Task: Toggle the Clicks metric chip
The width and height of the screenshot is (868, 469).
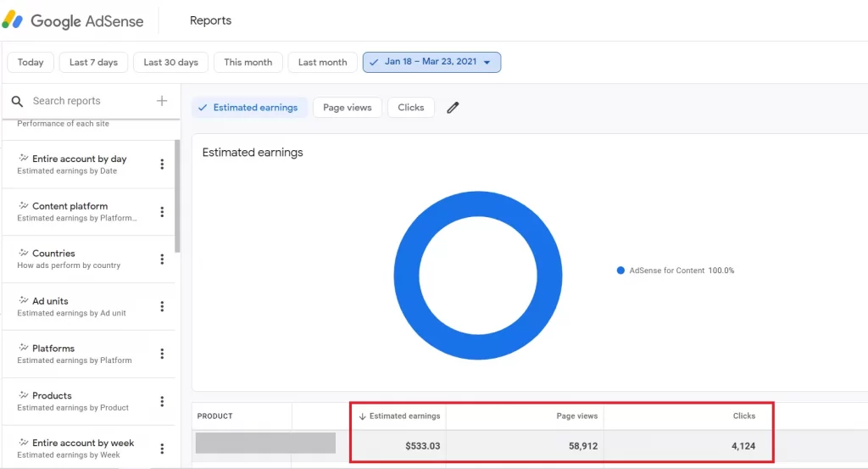Action: [411, 108]
